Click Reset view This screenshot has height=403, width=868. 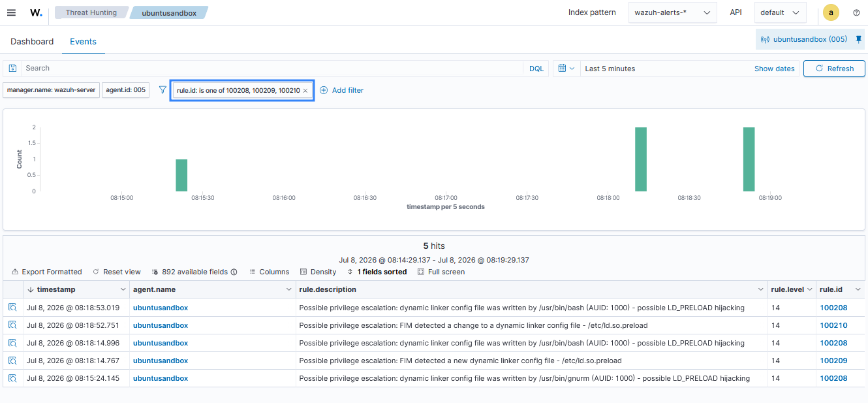coord(117,272)
